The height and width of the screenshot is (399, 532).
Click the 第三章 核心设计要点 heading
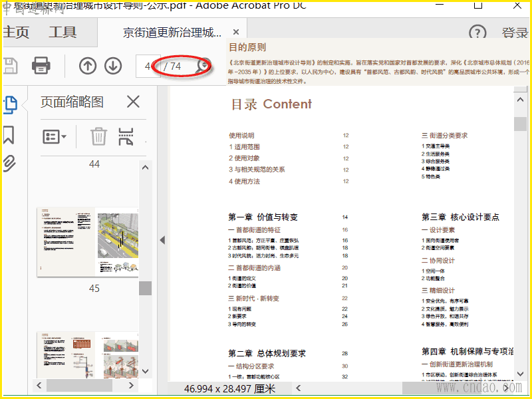click(460, 217)
